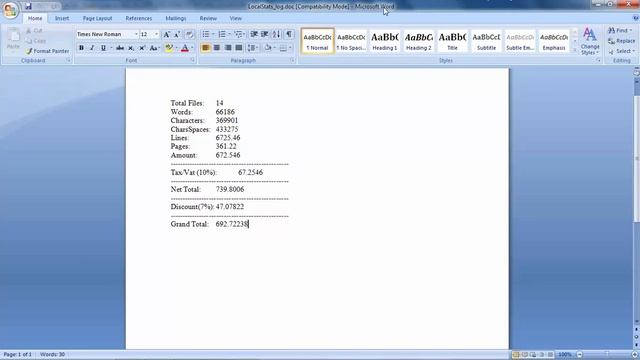Click the Clear Formatting icon
This screenshot has width=640, height=360.
[189, 35]
